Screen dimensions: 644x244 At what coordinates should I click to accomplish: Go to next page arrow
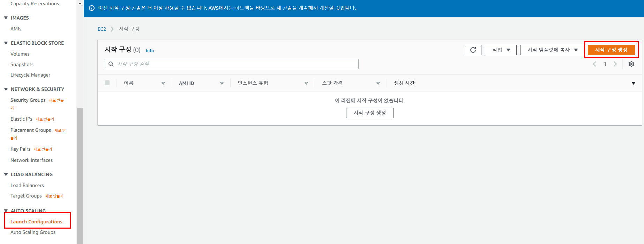[x=615, y=64]
